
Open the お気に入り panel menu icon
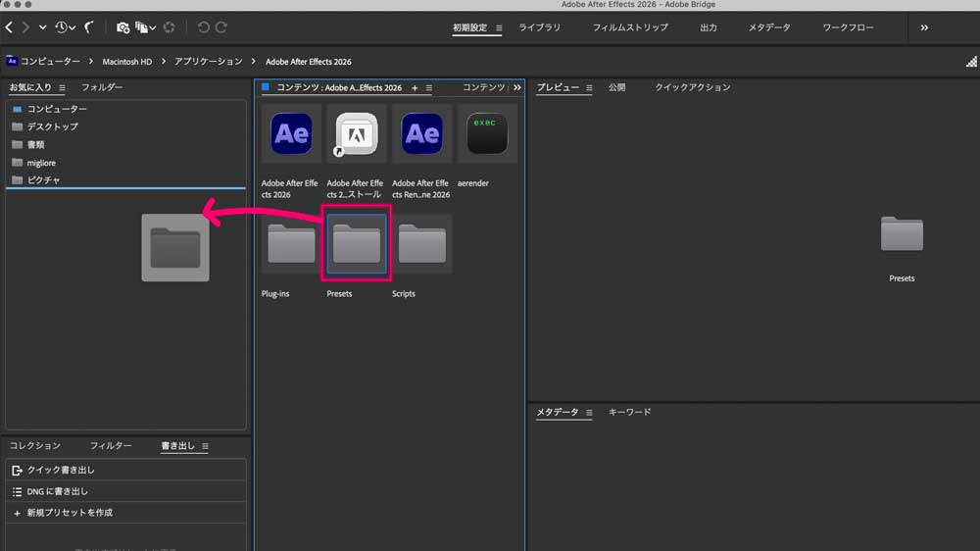(62, 88)
